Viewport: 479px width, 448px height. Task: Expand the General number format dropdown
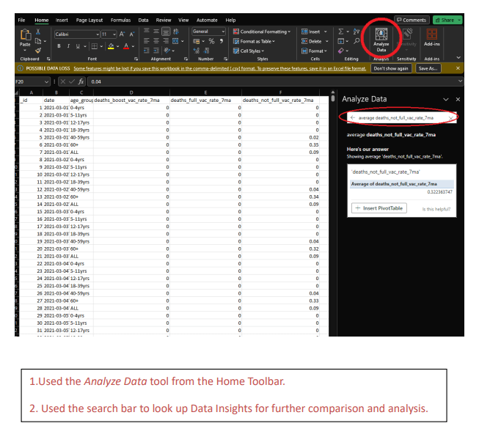209,32
